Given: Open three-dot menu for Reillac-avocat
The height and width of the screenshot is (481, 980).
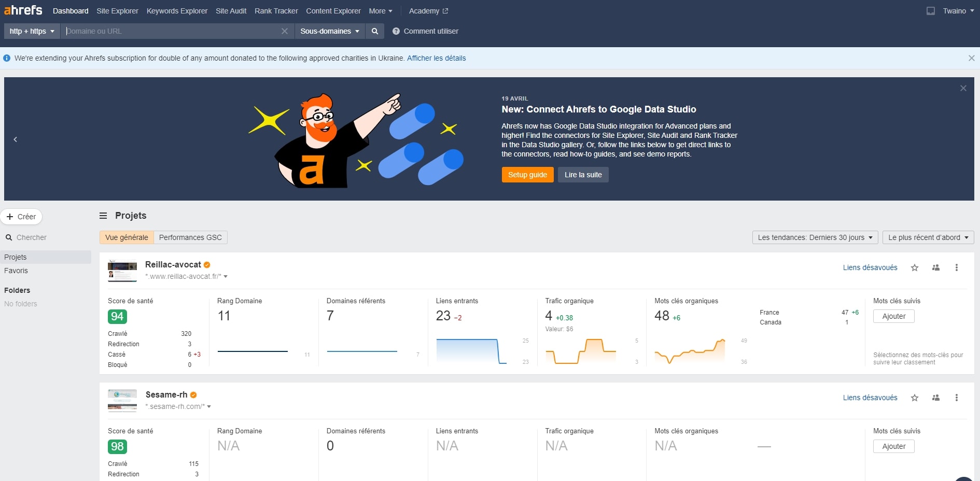Looking at the screenshot, I should point(957,267).
